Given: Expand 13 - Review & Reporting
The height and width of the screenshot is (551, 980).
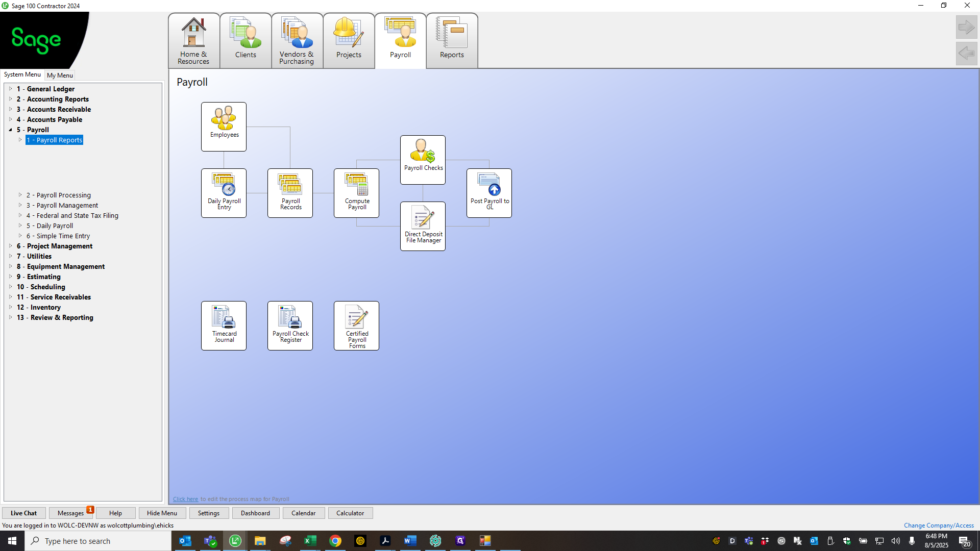Looking at the screenshot, I should pos(11,317).
